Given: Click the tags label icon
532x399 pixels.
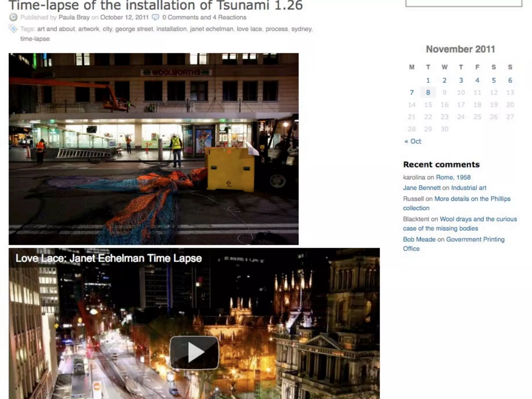Looking at the screenshot, I should pyautogui.click(x=13, y=29).
